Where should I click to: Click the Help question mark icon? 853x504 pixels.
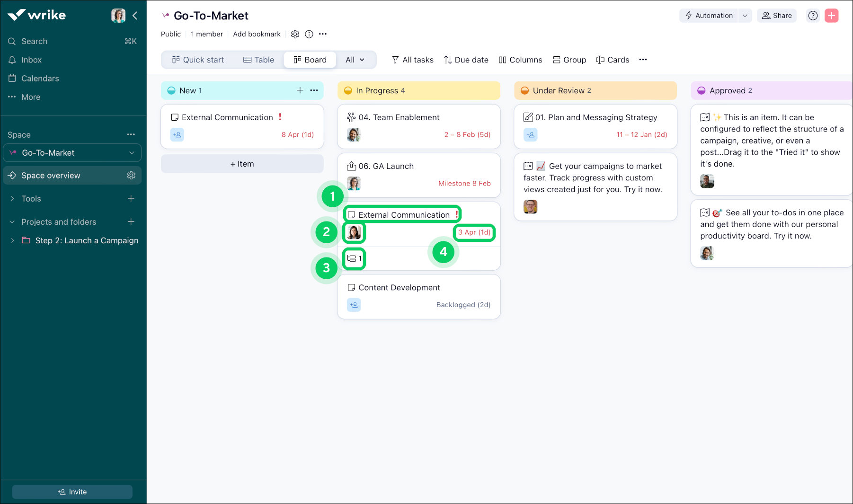[x=813, y=15]
